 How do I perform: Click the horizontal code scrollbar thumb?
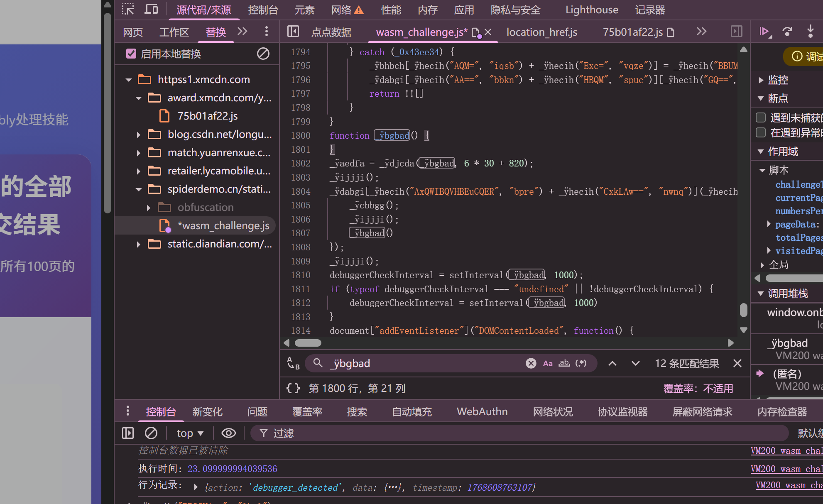click(308, 343)
